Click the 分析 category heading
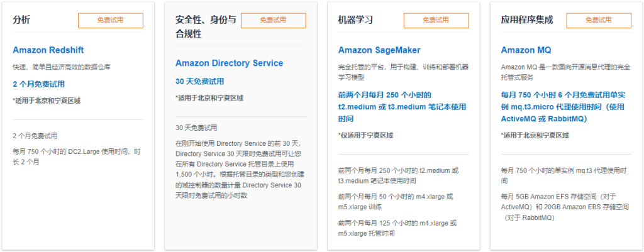The width and height of the screenshot is (644, 252). coord(21,20)
